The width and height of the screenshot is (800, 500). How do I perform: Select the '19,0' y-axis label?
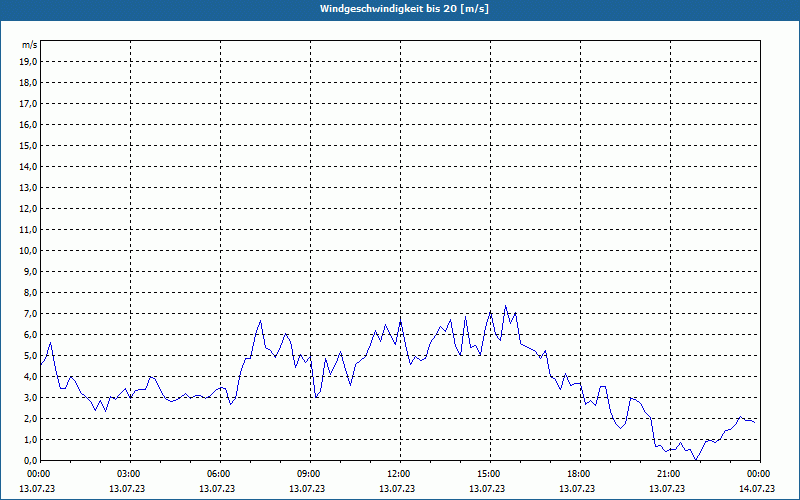tap(28, 62)
